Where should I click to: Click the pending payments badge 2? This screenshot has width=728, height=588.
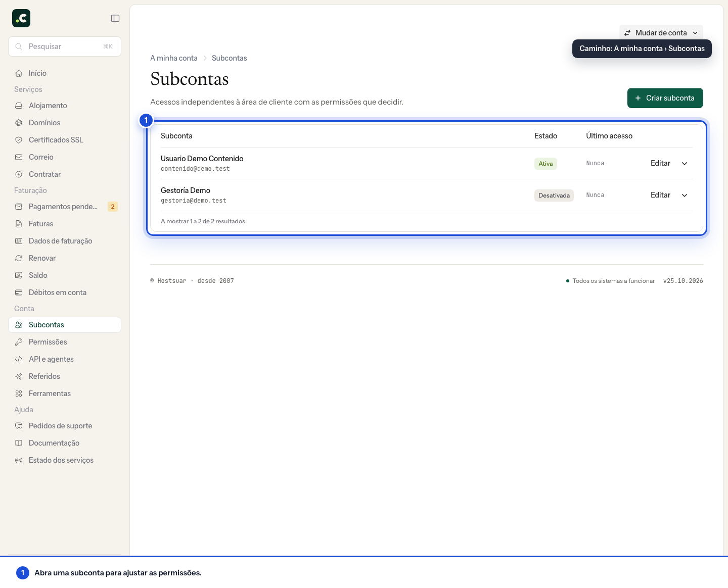pyautogui.click(x=113, y=207)
